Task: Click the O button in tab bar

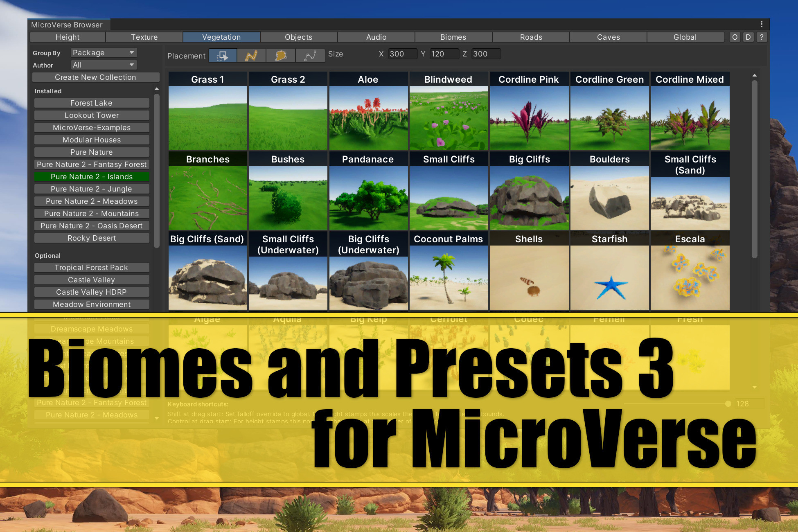Action: point(735,37)
